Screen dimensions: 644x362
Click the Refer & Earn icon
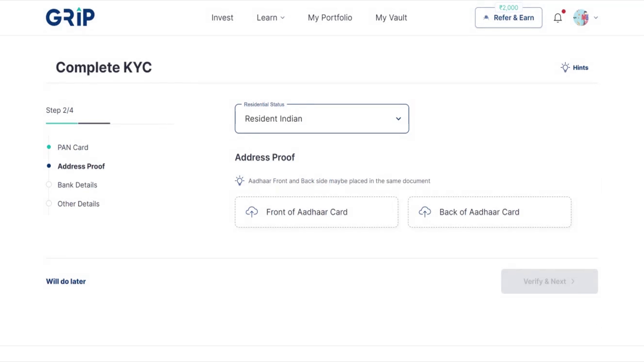(486, 18)
